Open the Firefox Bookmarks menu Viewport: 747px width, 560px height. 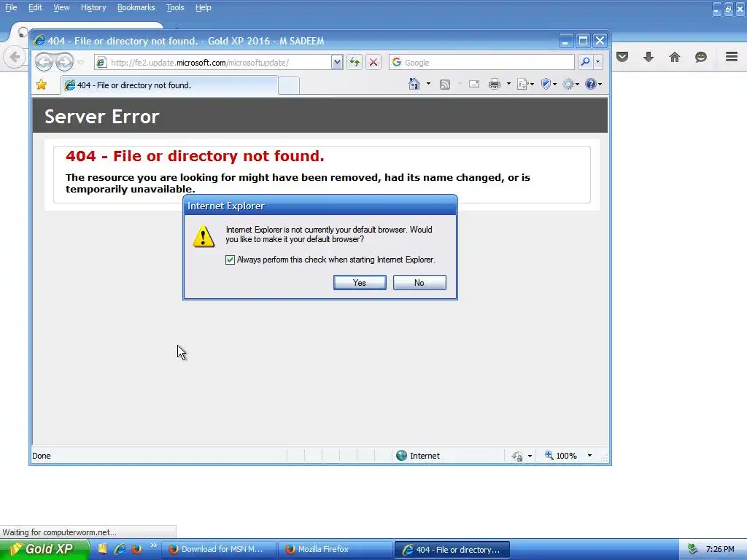(136, 7)
